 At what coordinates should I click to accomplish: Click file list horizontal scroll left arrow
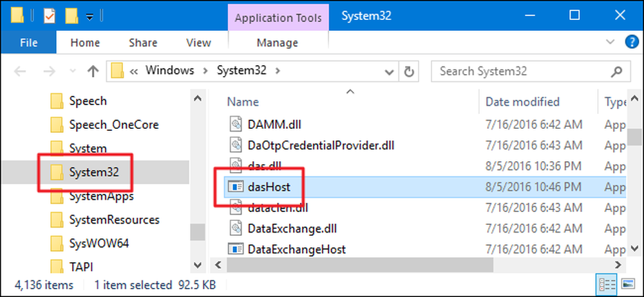(218, 264)
